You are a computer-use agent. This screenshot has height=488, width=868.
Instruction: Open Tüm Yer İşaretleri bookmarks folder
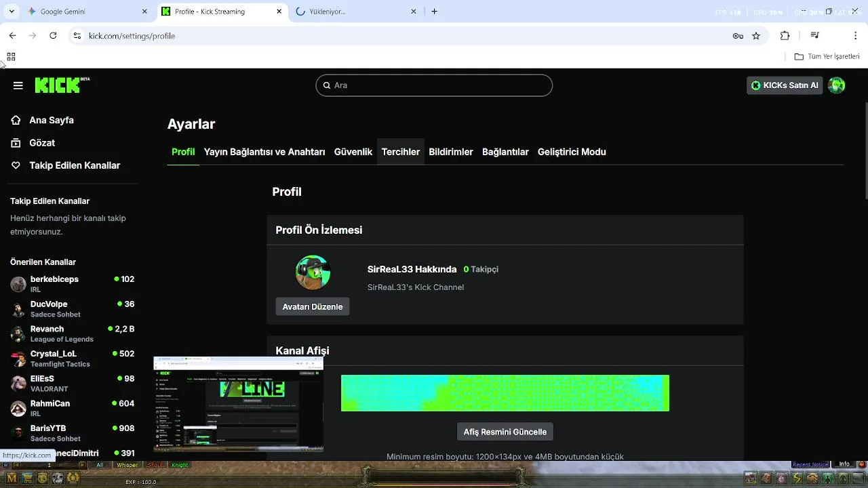coord(827,57)
